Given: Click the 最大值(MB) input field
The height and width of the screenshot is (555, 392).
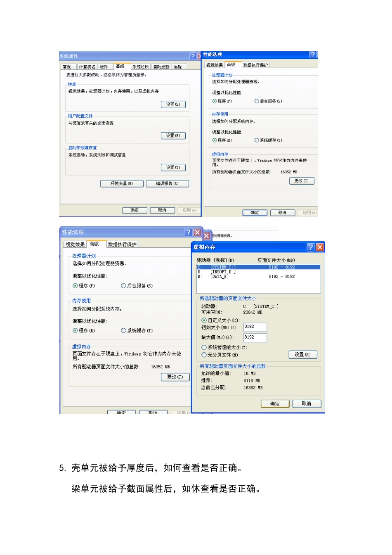Looking at the screenshot, I should (x=255, y=338).
